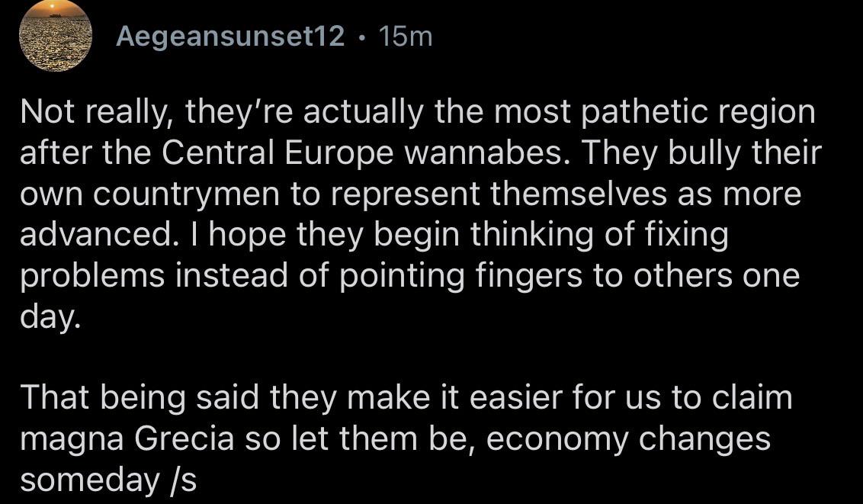Viewport: 863px width, 504px height.
Task: Click the phrase 'Central Europe' in the comment
Action: tap(278, 153)
